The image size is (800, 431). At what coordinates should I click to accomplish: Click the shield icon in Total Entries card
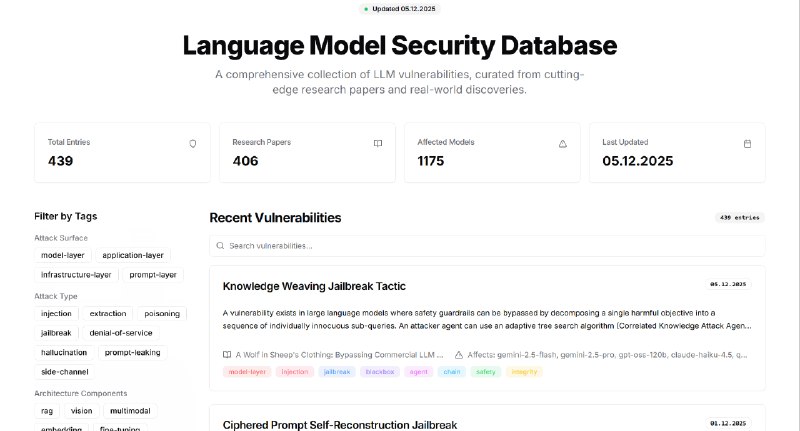[193, 144]
